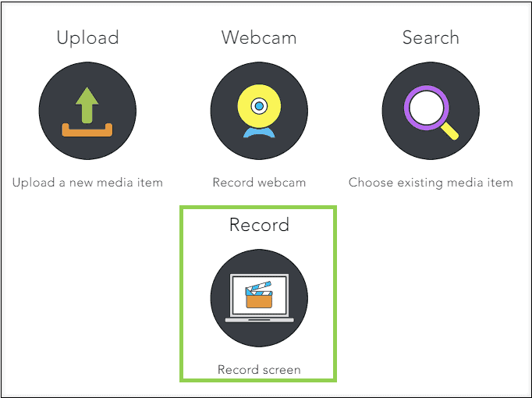Click the yellow webcam lens
Image resolution: width=532 pixels, height=398 pixels.
click(x=259, y=106)
